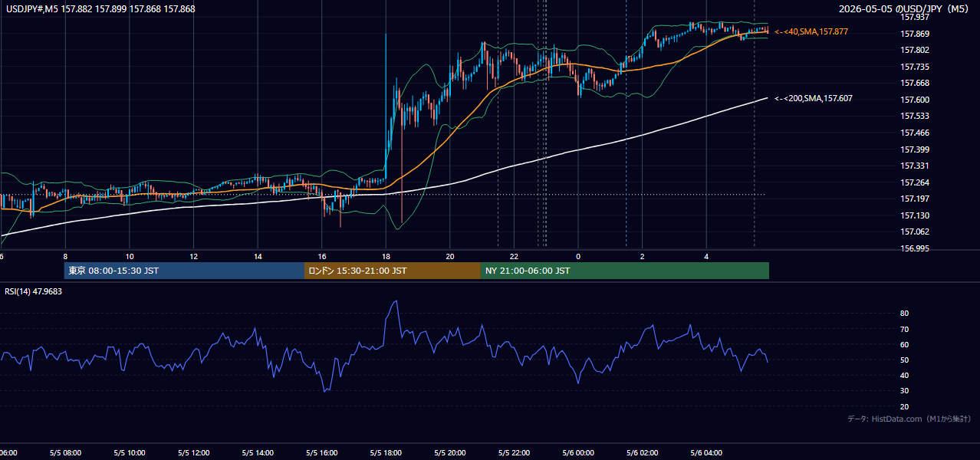This screenshot has height=460, width=980.
Task: Click price axis value 157.735
Action: tap(914, 67)
